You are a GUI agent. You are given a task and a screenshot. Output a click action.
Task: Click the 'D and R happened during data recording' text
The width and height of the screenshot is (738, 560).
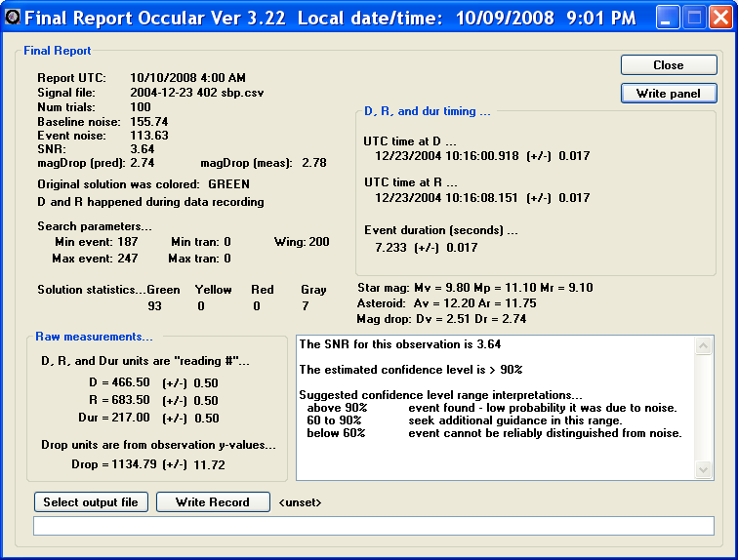[150, 202]
